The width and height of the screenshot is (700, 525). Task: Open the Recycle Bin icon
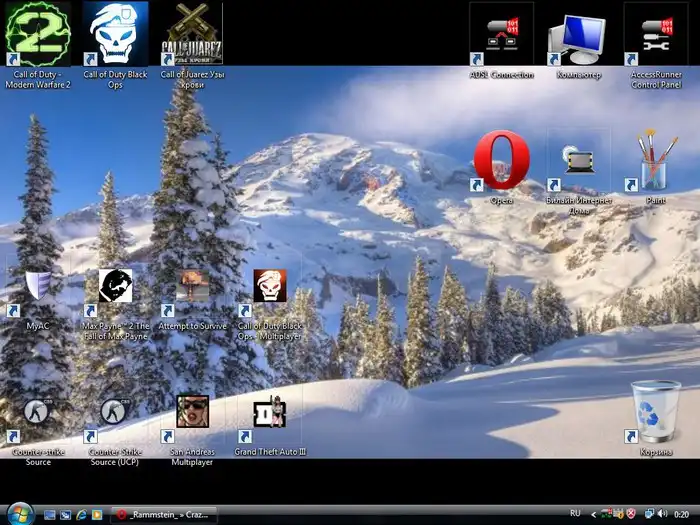(x=656, y=412)
